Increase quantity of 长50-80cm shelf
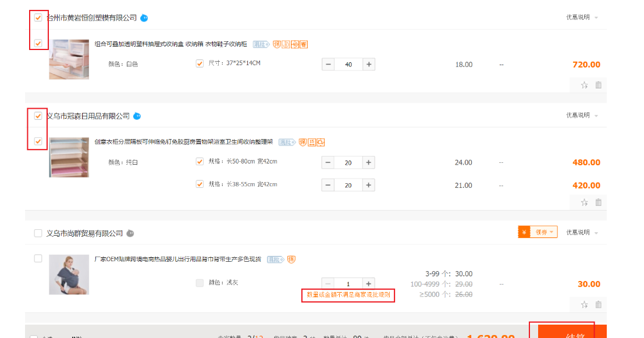The height and width of the screenshot is (338, 644). [369, 163]
